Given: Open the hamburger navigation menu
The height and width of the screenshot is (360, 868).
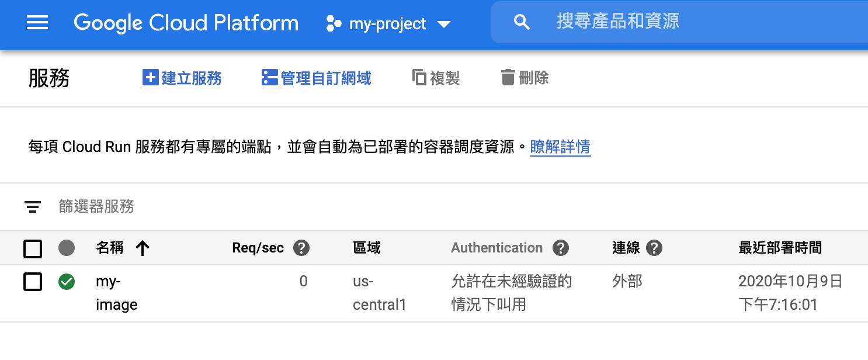Looking at the screenshot, I should (x=37, y=23).
